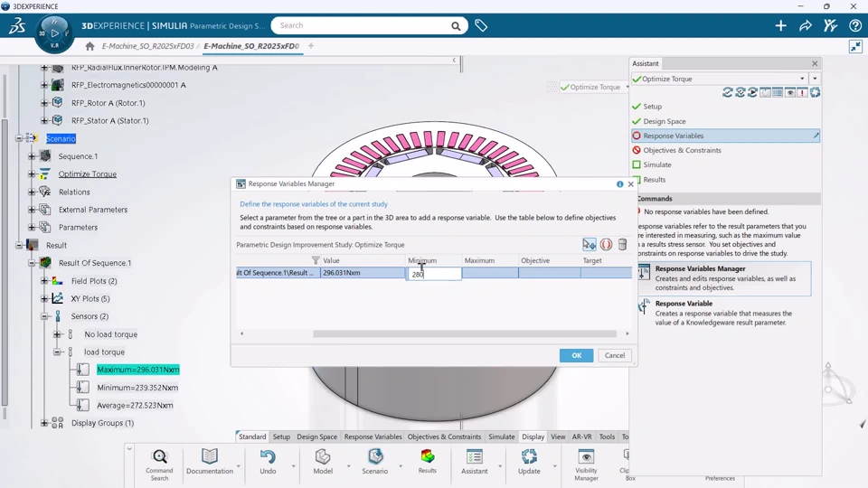The width and height of the screenshot is (868, 488).
Task: Expand the Display Groups (1) node
Action: 45,423
